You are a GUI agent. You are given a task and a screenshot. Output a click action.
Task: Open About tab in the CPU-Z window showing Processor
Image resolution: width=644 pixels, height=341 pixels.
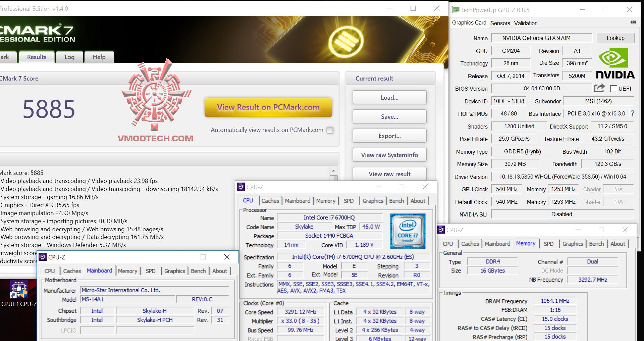pyautogui.click(x=418, y=201)
